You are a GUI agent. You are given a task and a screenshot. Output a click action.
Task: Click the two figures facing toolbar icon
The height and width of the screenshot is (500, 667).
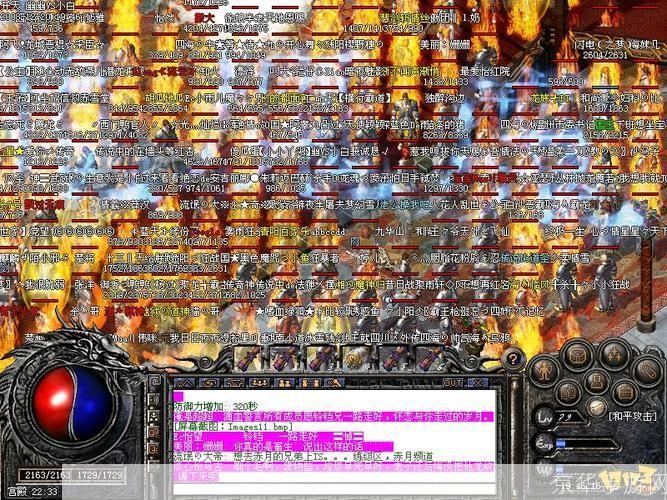click(310, 383)
